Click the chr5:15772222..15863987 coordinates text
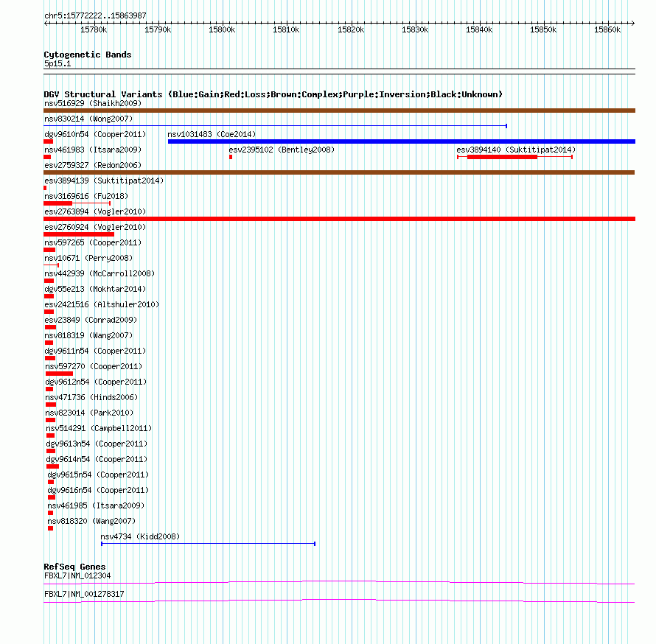 [x=95, y=16]
